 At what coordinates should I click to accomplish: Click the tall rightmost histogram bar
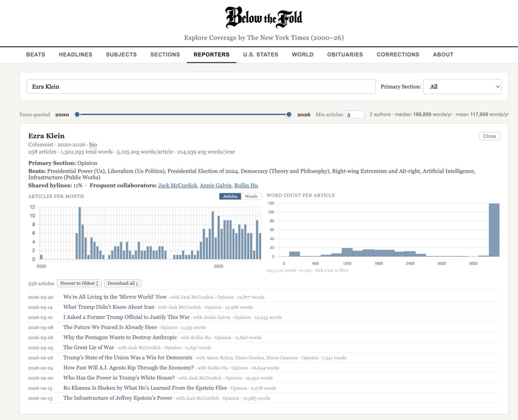pos(494,230)
